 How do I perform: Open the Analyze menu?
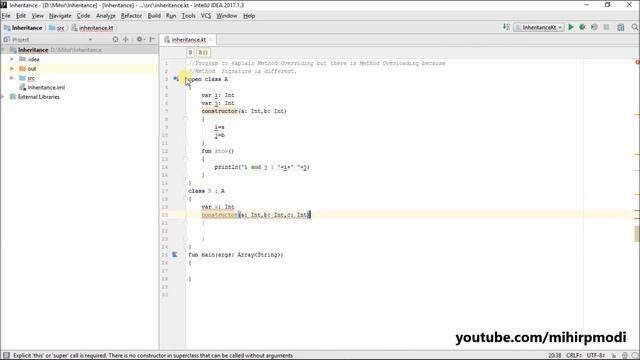tap(106, 16)
